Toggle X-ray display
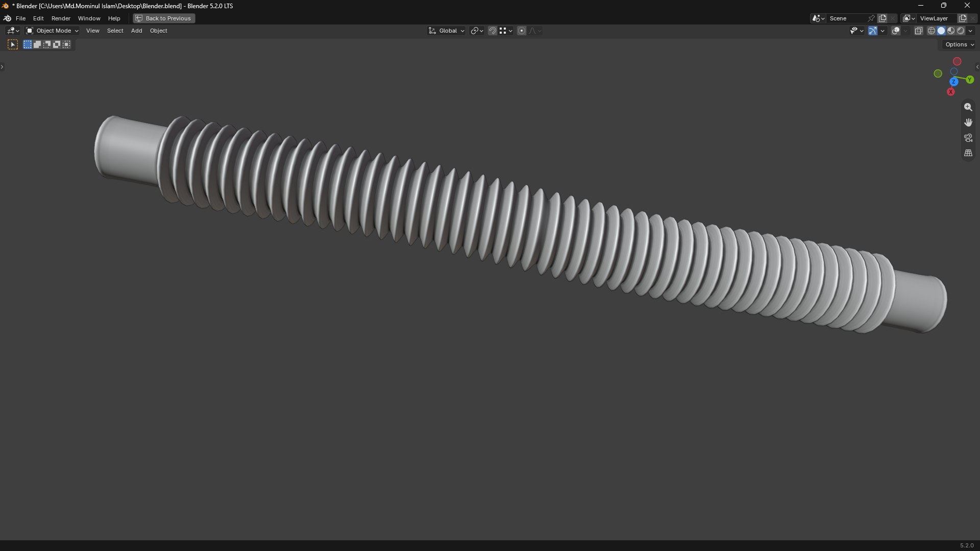The width and height of the screenshot is (980, 551). tap(918, 31)
